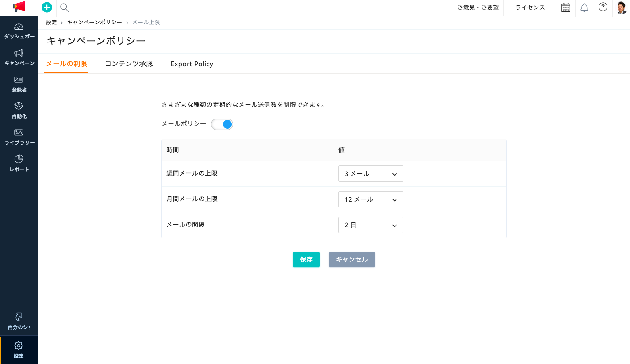Click the green plus create icon
Screen dimensions: 630x364
click(x=47, y=8)
